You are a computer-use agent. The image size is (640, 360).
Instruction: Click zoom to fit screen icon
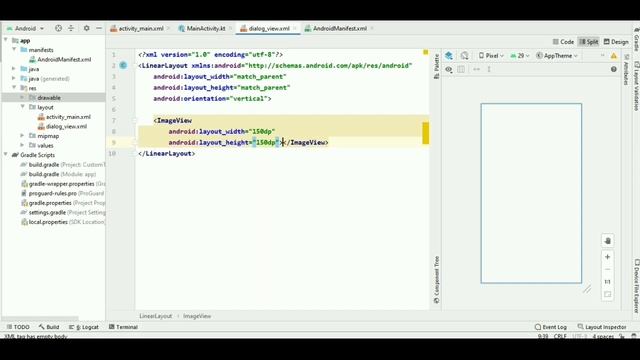click(607, 294)
